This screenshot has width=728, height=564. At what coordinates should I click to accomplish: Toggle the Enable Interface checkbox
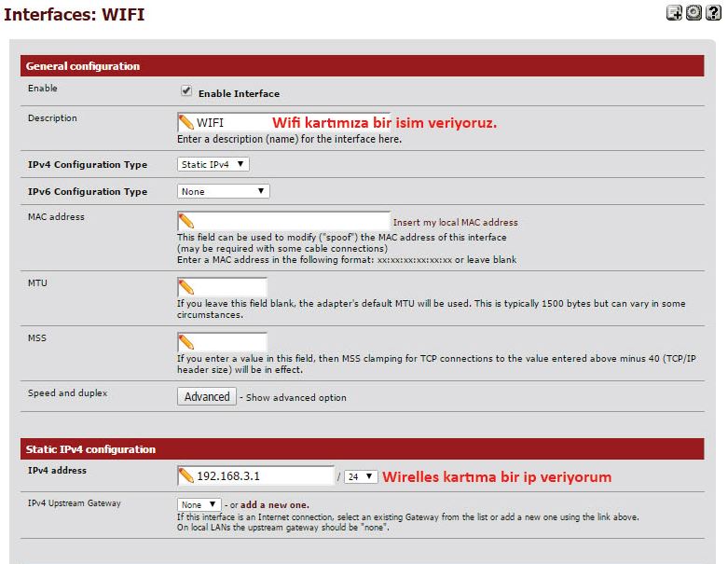pos(186,92)
